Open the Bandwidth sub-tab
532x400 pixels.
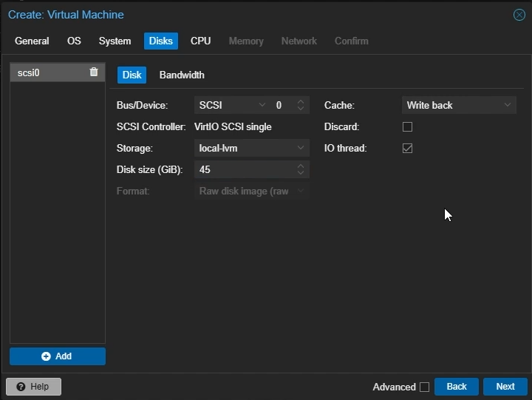point(182,75)
